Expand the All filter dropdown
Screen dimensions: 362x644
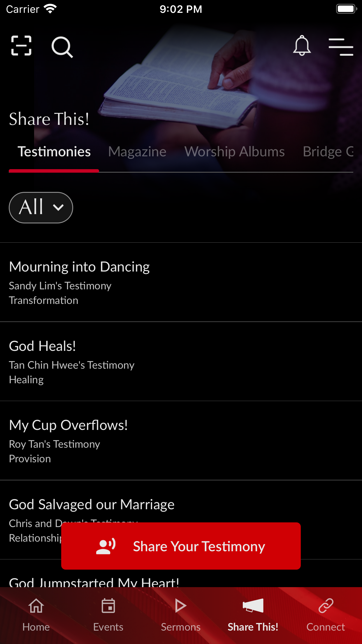click(41, 207)
